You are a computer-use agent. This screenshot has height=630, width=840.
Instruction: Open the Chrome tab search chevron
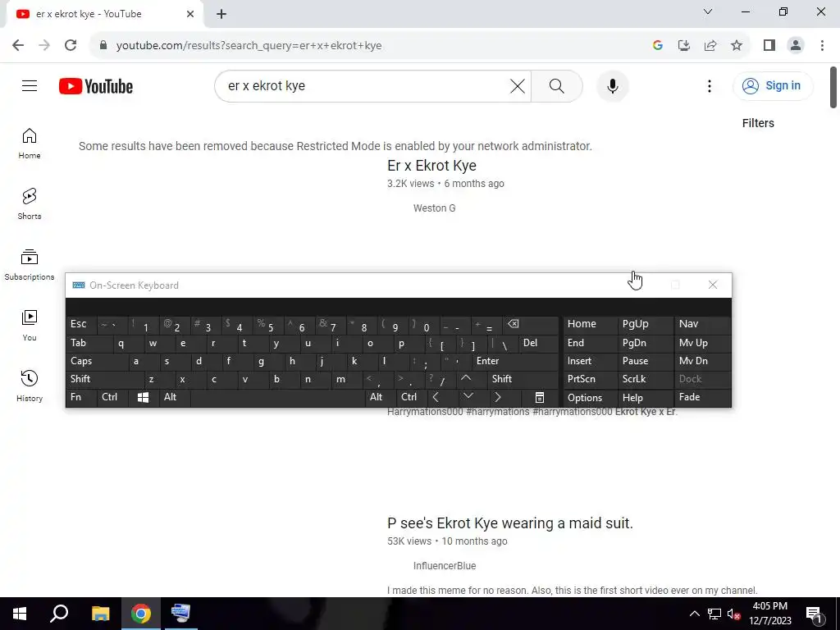[x=708, y=11]
